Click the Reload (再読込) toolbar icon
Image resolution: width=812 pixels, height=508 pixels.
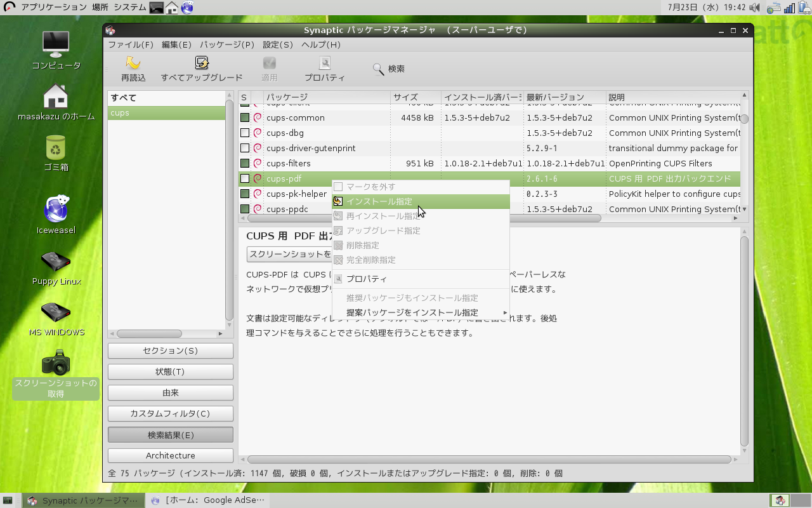pos(133,63)
